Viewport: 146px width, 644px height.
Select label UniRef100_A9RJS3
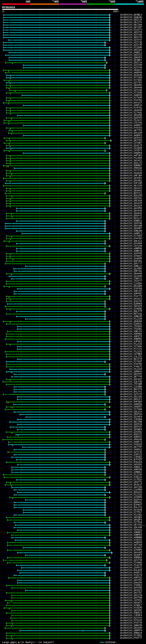tap(131, 331)
